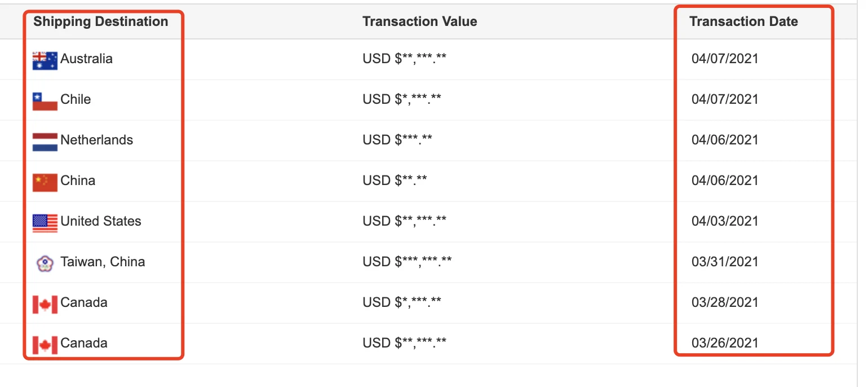Click the China flag icon
Screen dimensions: 868x387
pyautogui.click(x=45, y=182)
